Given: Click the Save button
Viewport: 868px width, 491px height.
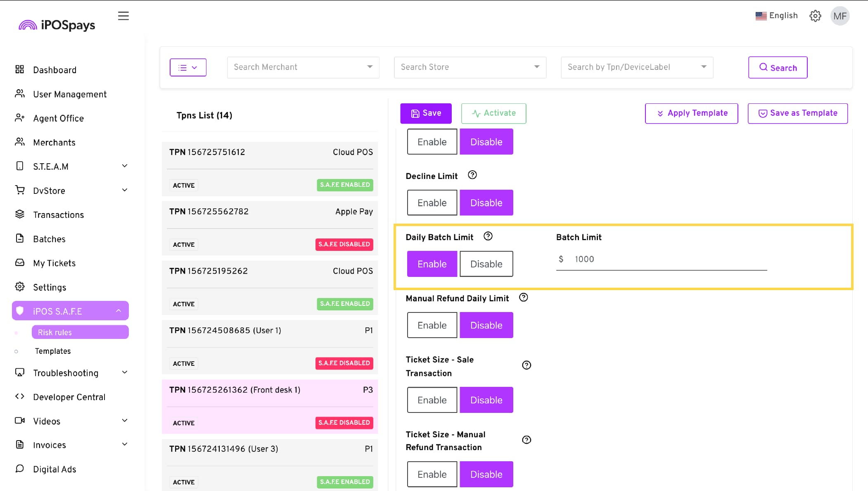Looking at the screenshot, I should (426, 113).
